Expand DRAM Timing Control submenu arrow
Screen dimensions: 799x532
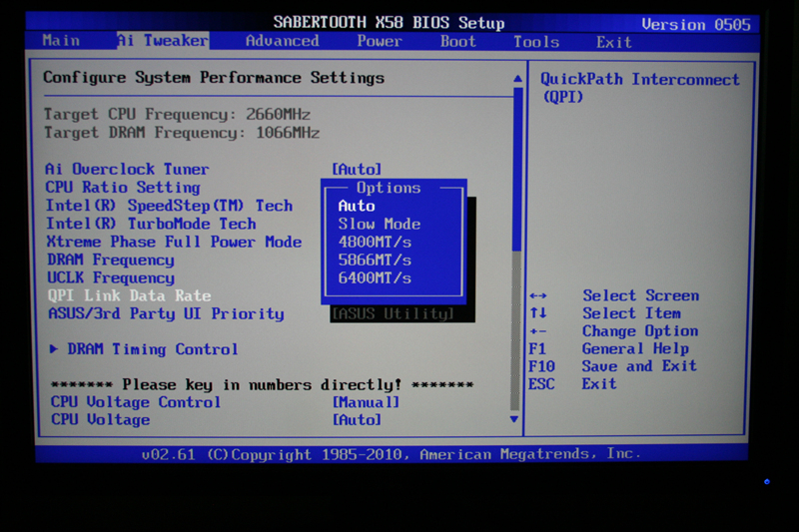click(54, 349)
